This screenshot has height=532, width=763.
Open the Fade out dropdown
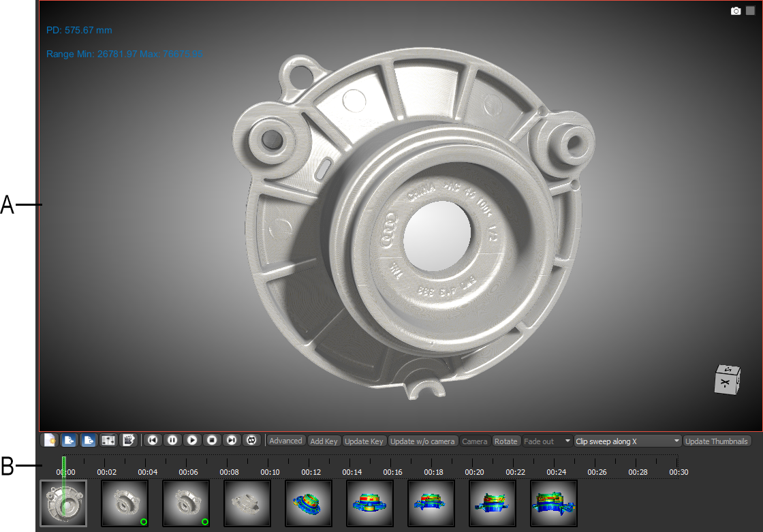pos(547,441)
